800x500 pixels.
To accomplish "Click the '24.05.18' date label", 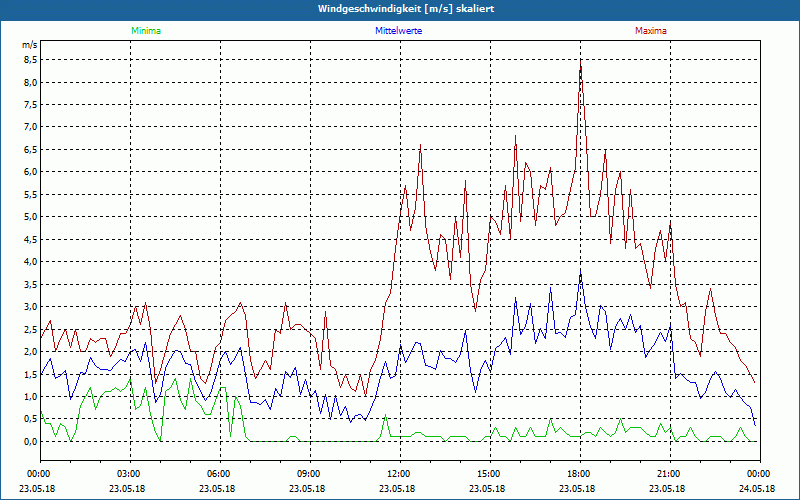I will [757, 488].
